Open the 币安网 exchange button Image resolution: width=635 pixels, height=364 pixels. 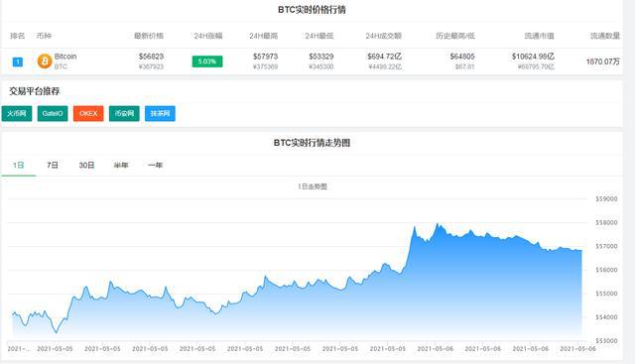pos(124,113)
